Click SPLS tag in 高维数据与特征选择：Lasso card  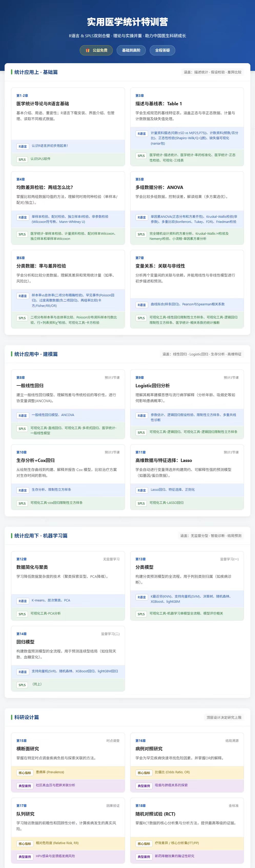141,503
